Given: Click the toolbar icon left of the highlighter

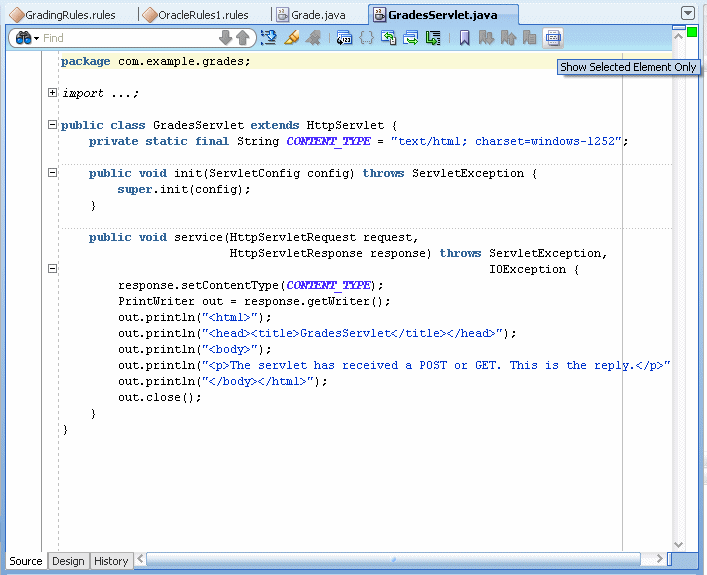Looking at the screenshot, I should [268, 38].
